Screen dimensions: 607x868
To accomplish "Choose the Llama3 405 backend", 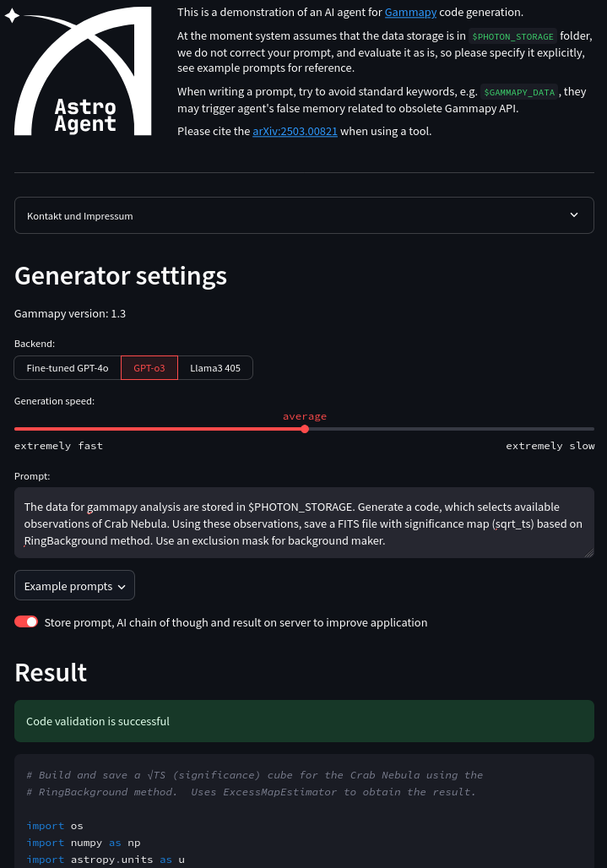I will (x=215, y=368).
